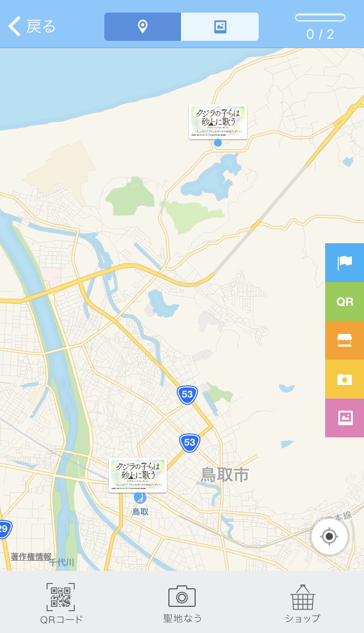
Task: Open the QRコード scanner at bottom
Action: (61, 603)
